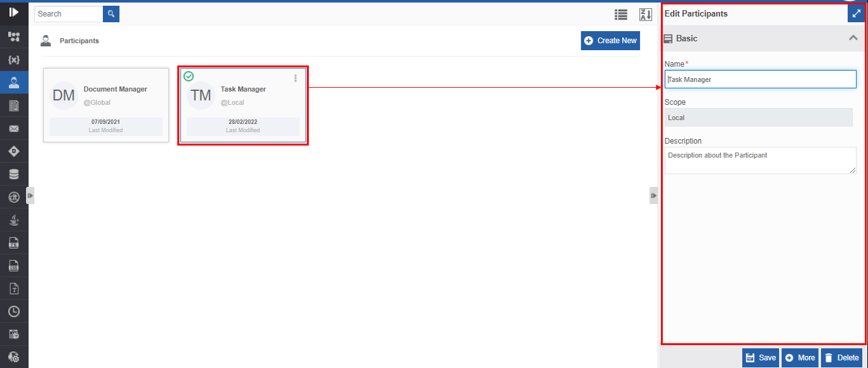Open the CSS file sidebar icon
The height and width of the screenshot is (368, 868).
coord(14,266)
